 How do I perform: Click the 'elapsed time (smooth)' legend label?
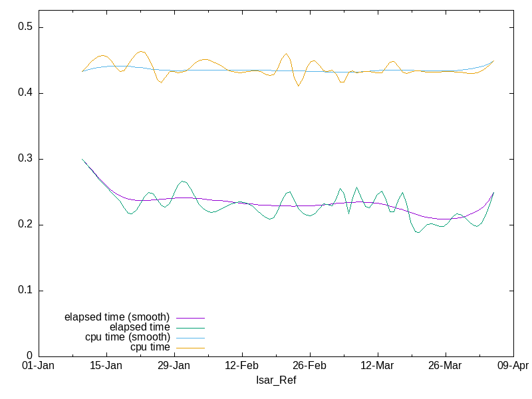point(117,317)
